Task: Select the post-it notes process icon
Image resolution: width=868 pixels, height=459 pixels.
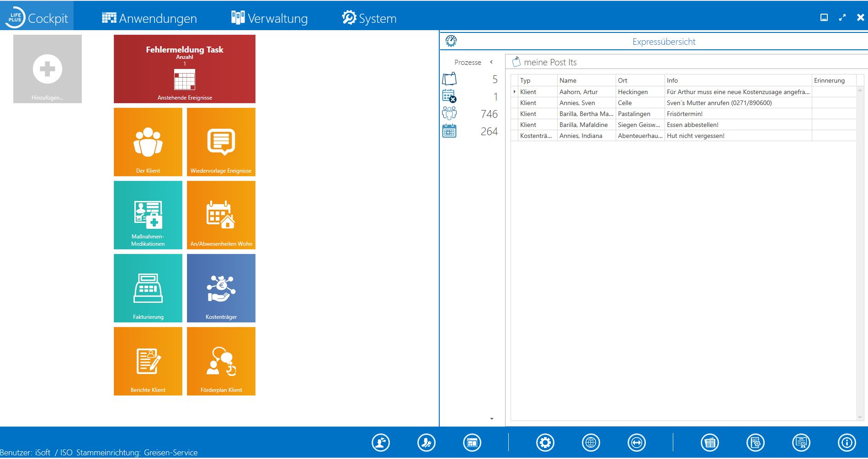Action: pos(449,79)
